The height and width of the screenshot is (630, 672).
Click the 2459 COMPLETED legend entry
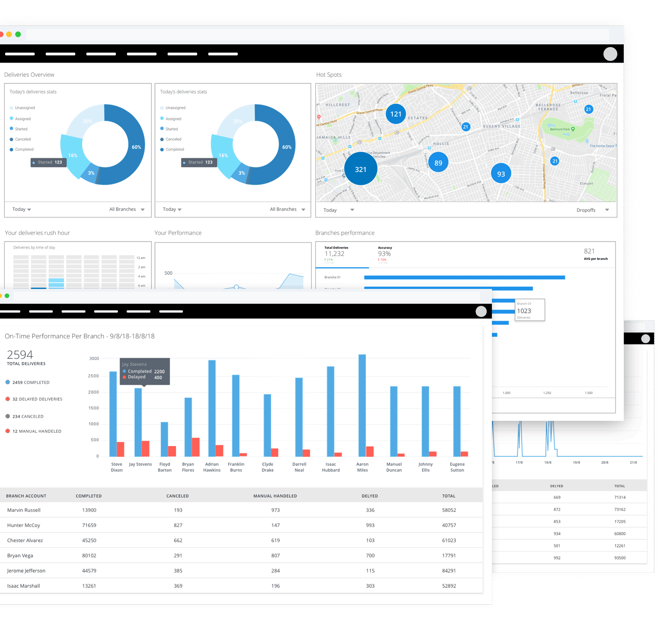(28, 382)
